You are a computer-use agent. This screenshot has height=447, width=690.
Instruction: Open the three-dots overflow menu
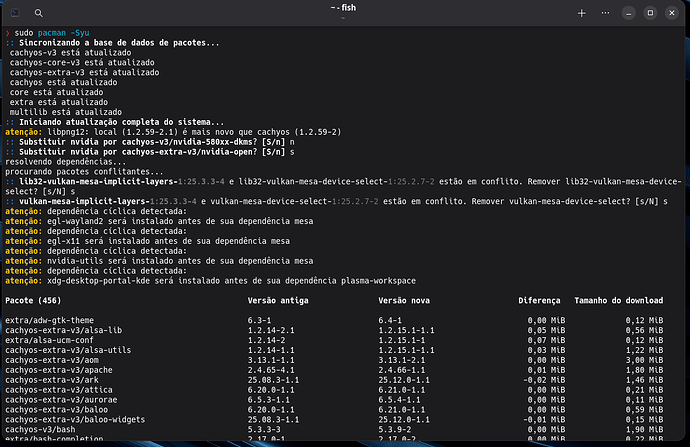pos(604,13)
